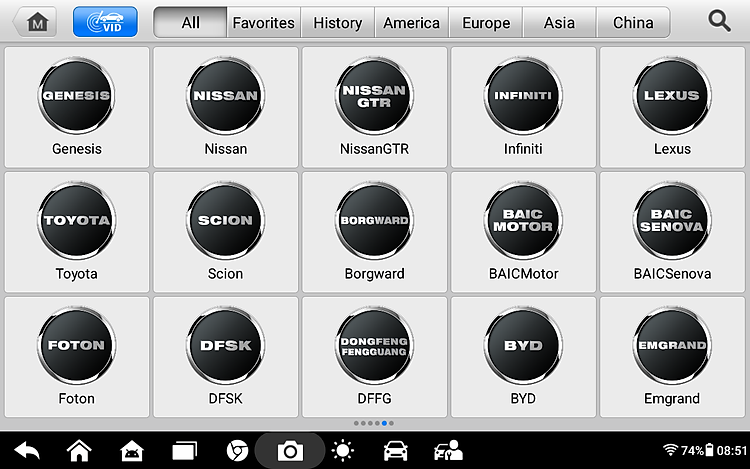Image resolution: width=750 pixels, height=469 pixels.
Task: Choose the DFFG Dongfeng Fengguang brand
Action: point(375,357)
